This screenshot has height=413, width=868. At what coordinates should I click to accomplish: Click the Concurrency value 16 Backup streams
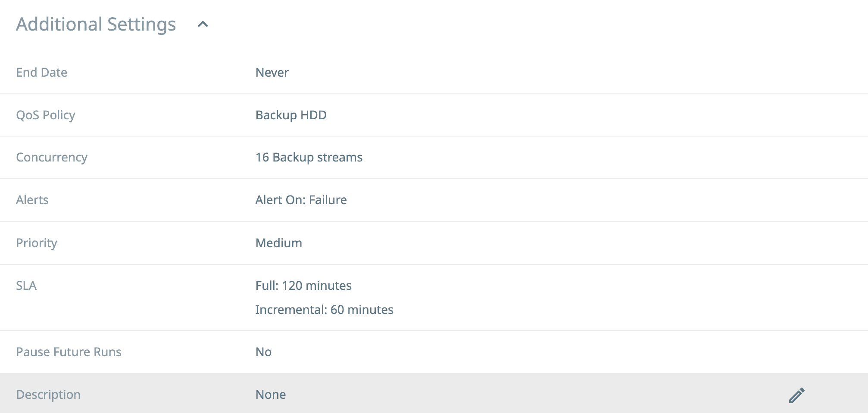[309, 157]
